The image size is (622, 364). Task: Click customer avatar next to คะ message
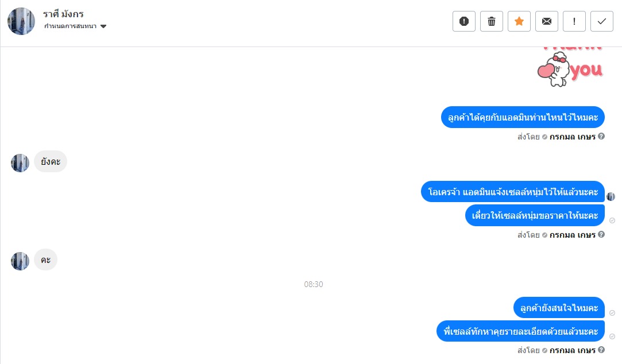pos(20,261)
